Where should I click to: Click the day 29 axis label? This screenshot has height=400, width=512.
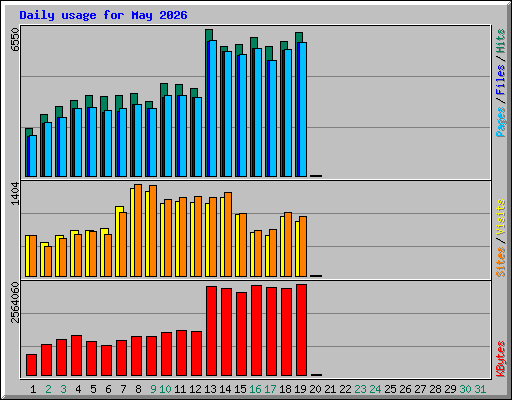tap(450, 389)
